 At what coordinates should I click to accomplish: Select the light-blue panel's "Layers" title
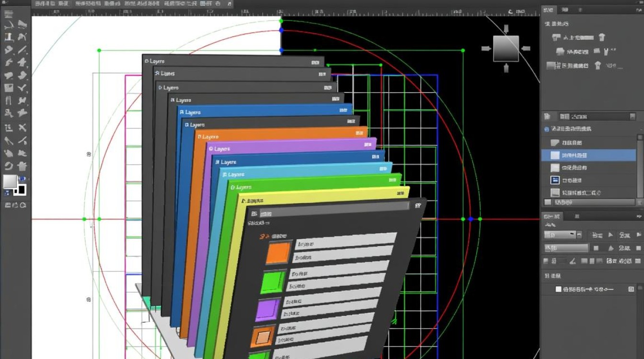click(236, 175)
